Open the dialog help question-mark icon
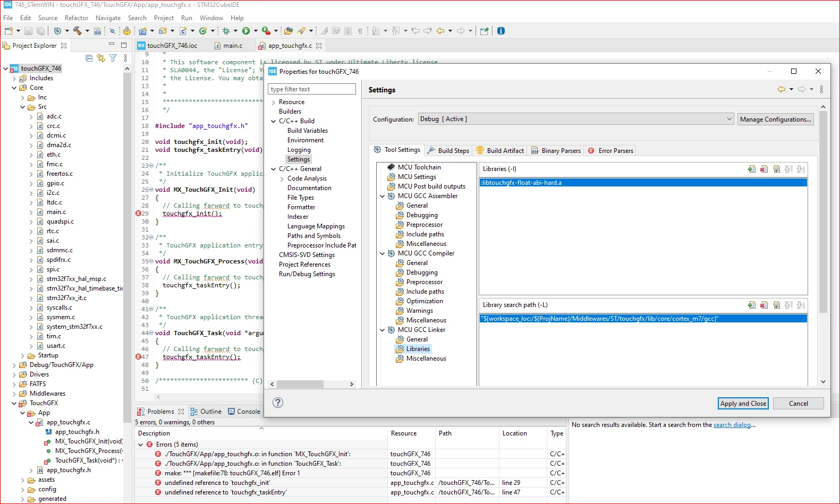 click(278, 403)
